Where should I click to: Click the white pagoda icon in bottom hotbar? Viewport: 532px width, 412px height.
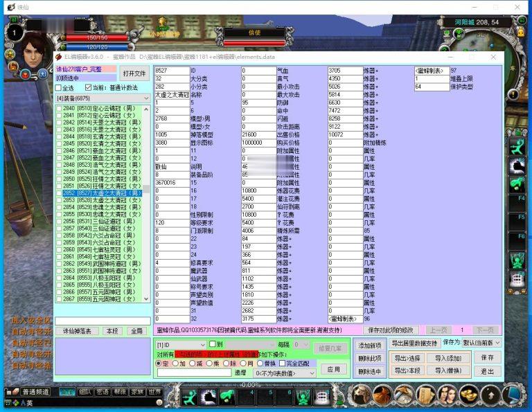321,397
